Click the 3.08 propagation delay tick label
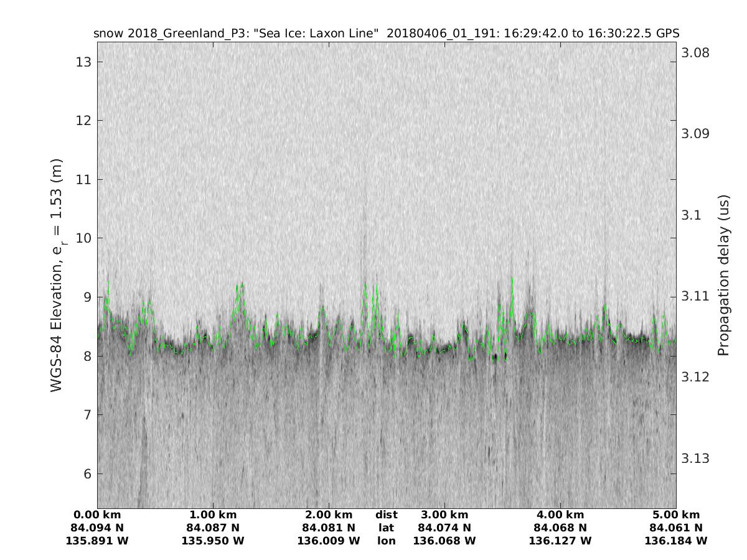747x560 pixels. [696, 52]
